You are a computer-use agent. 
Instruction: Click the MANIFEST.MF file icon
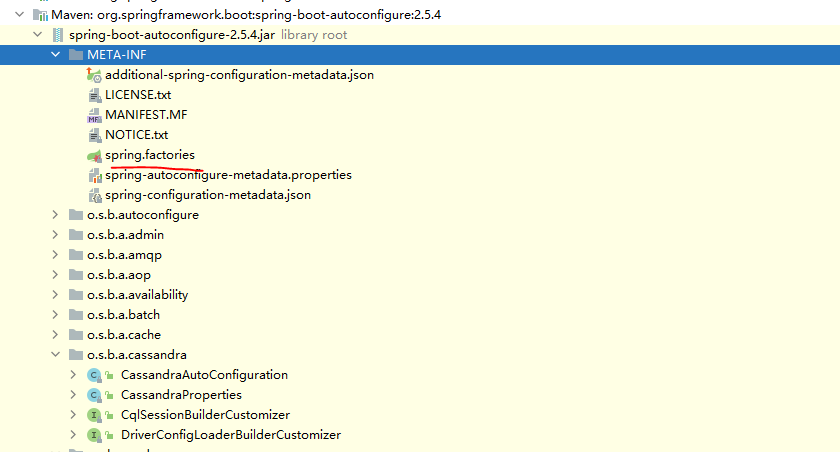click(x=94, y=115)
